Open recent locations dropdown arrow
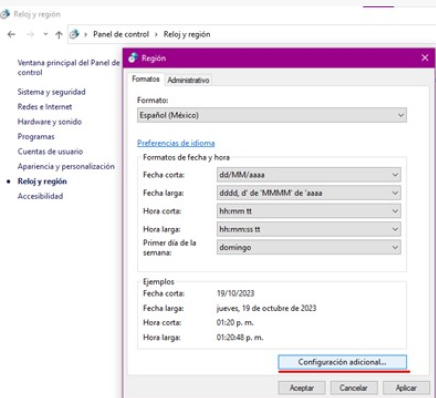The width and height of the screenshot is (436, 398). (x=45, y=34)
